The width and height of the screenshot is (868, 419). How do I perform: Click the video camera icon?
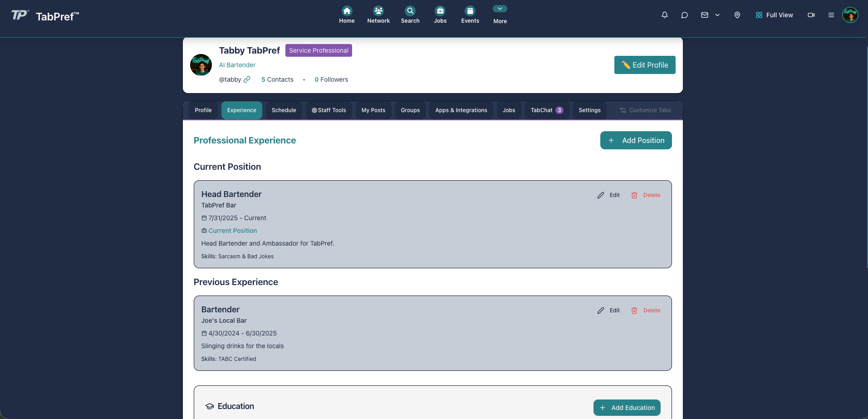(x=811, y=15)
